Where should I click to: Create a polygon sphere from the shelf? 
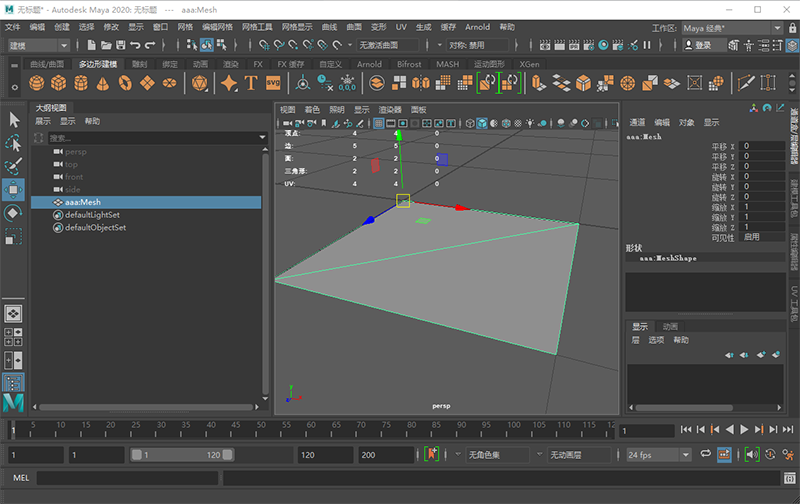36,84
